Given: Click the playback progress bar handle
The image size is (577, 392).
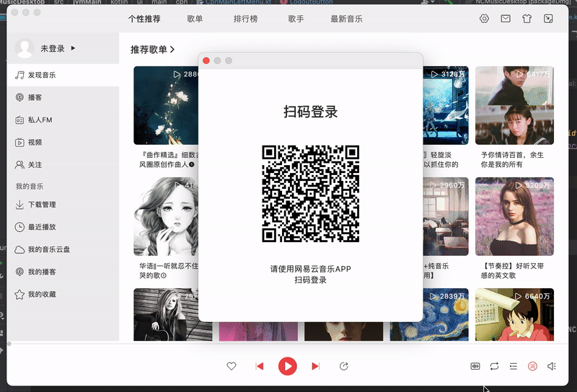Looking at the screenshot, I should (x=9, y=344).
